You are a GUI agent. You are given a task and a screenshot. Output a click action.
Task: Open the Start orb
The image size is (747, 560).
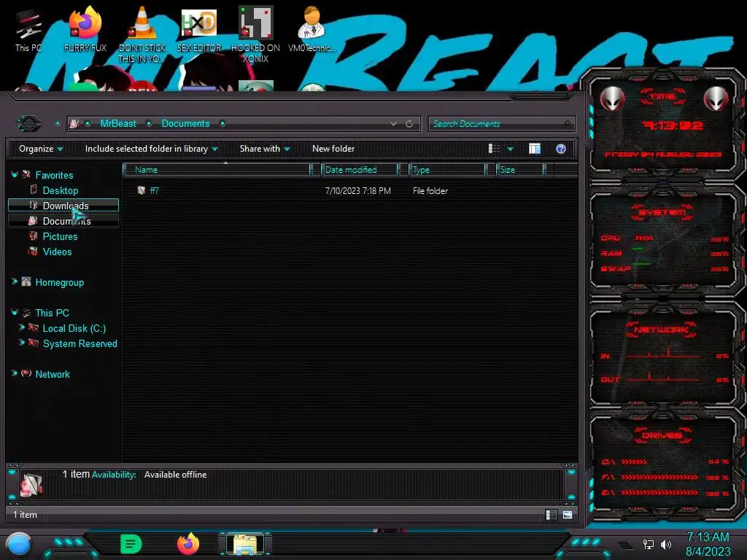(x=19, y=544)
